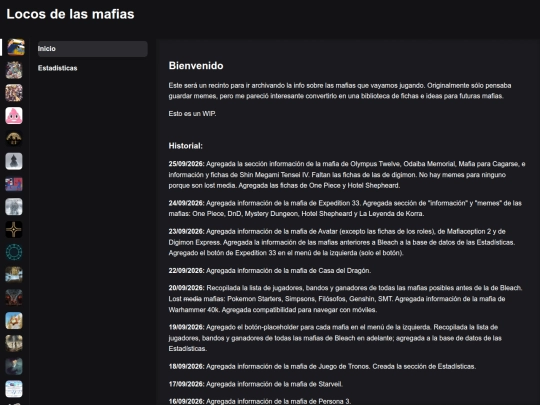Click the 22/09/2026 history entry date
Image resolution: width=540 pixels, height=405 pixels.
(x=186, y=271)
